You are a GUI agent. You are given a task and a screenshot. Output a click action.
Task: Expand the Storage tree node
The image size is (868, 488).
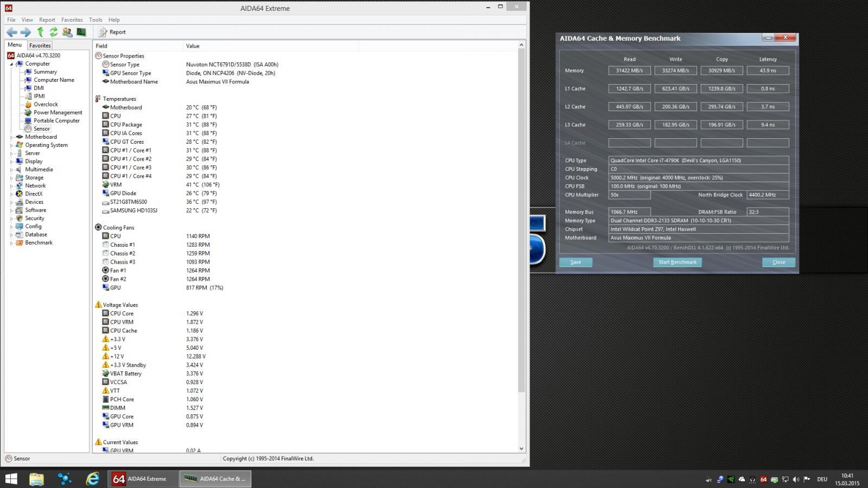[x=11, y=178]
